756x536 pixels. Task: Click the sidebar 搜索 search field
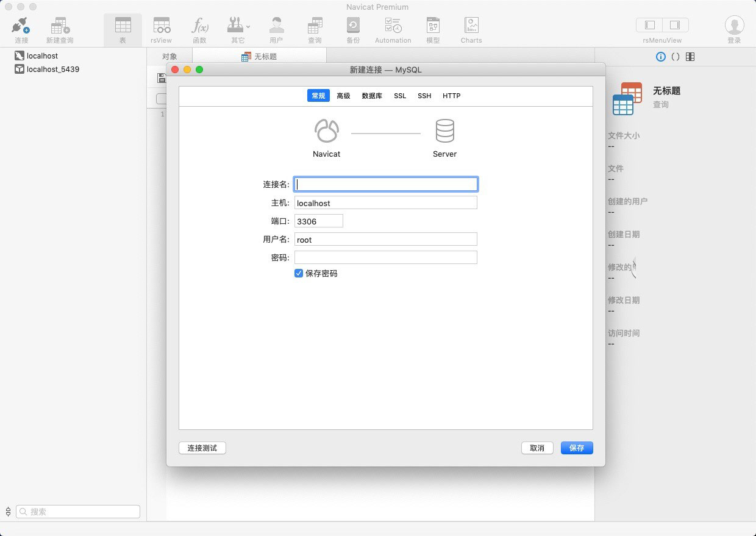point(78,512)
